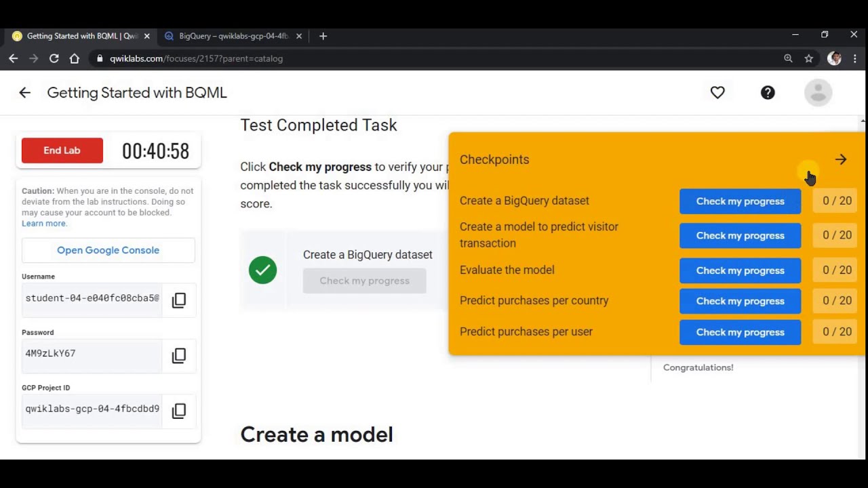Click the password field 4M9zLkY67
868x488 pixels.
click(92, 354)
